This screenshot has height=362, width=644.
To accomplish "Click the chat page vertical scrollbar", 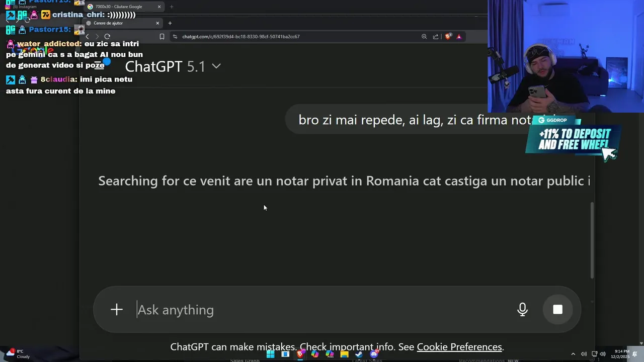I will pos(592,240).
